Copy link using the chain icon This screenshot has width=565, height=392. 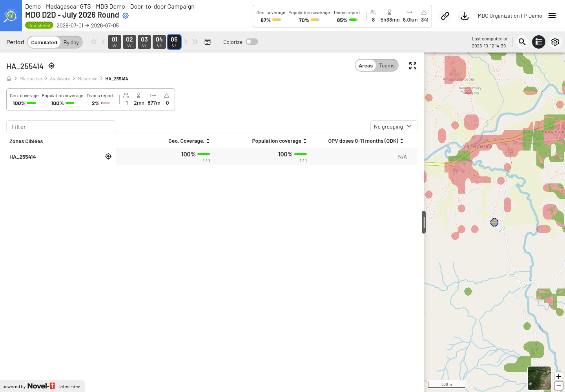tap(445, 16)
